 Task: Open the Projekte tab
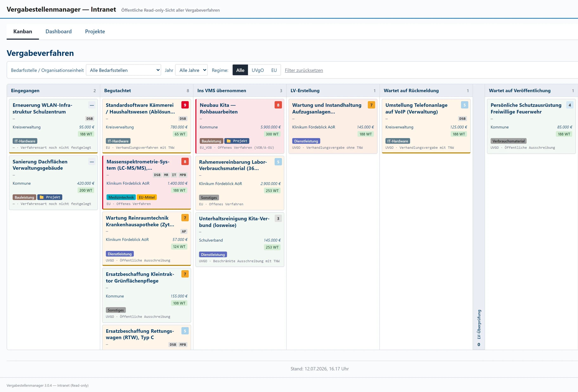95,31
